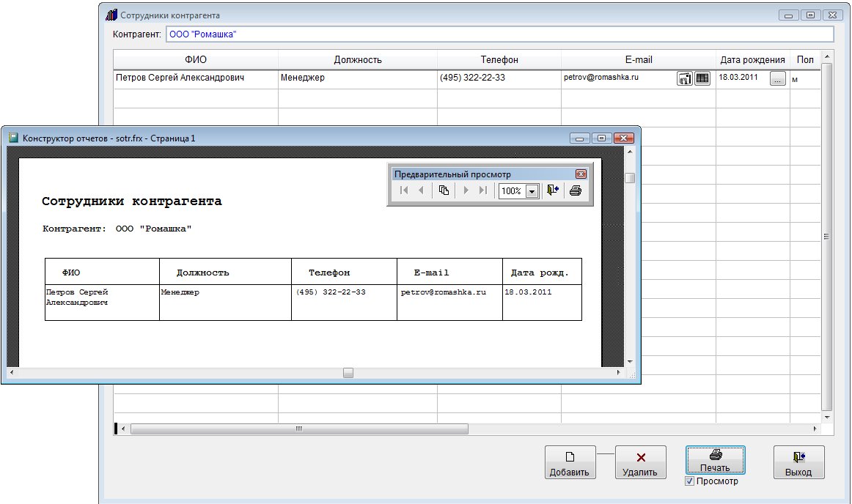Go to next page in preview toolbar
This screenshot has height=504, width=852.
pos(466,190)
